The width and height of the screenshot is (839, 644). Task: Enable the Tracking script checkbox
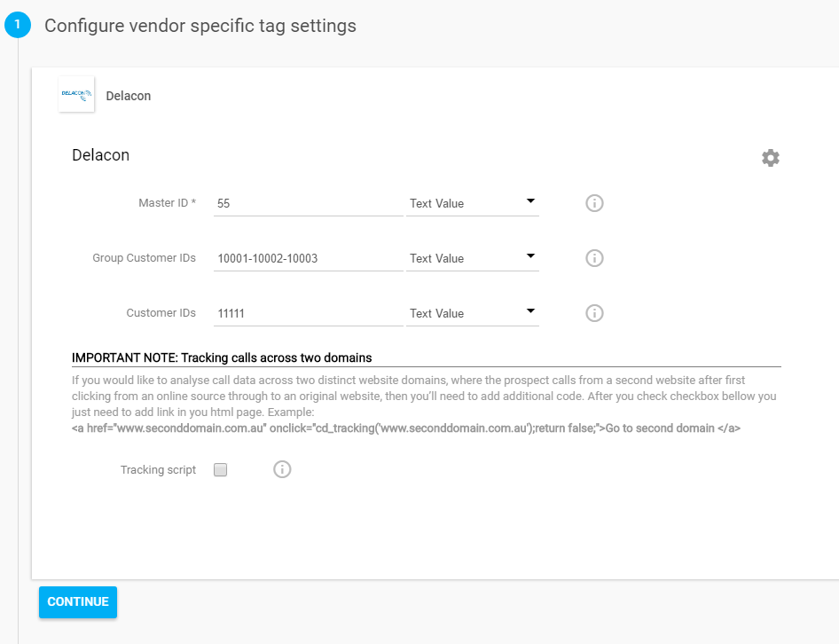point(221,470)
